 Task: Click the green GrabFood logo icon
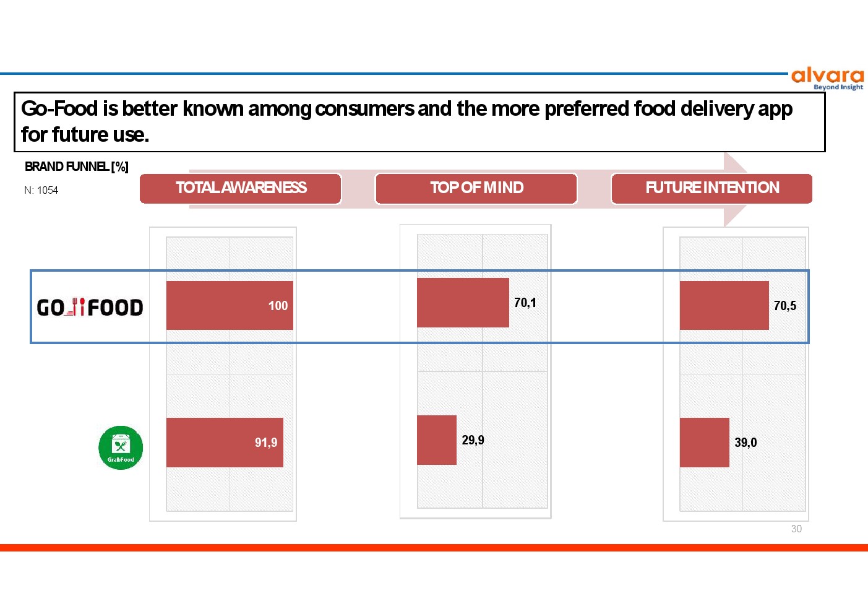121,448
